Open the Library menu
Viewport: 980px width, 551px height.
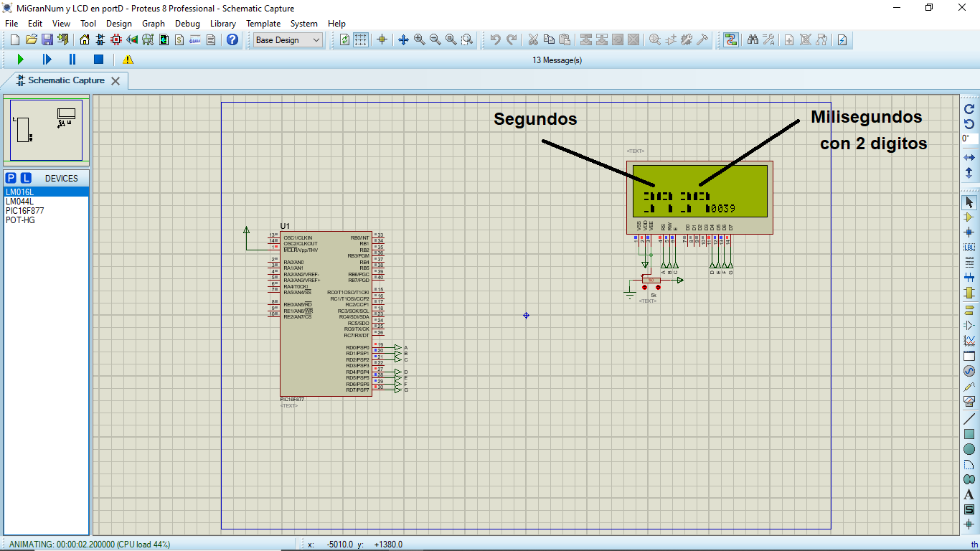tap(223, 24)
